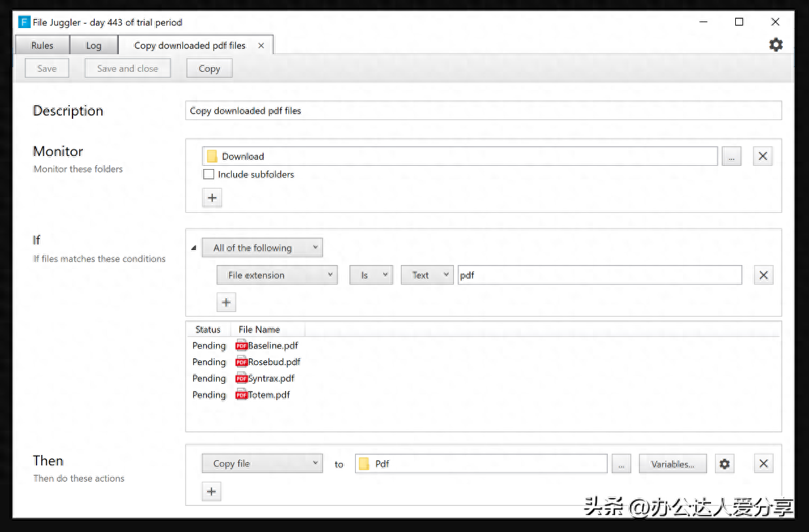Add another folder to monitor

tap(212, 197)
